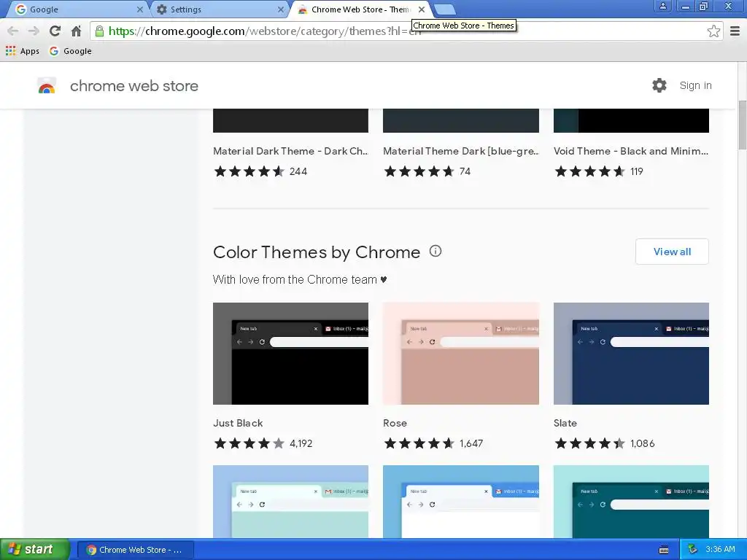Open the light teal theme thumbnail below Just Black
747x560 pixels.
[290, 502]
